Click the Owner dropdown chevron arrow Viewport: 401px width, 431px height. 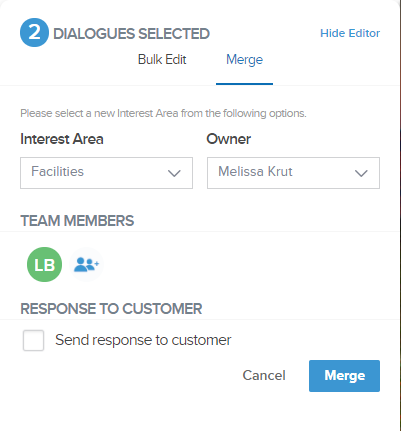click(x=361, y=173)
